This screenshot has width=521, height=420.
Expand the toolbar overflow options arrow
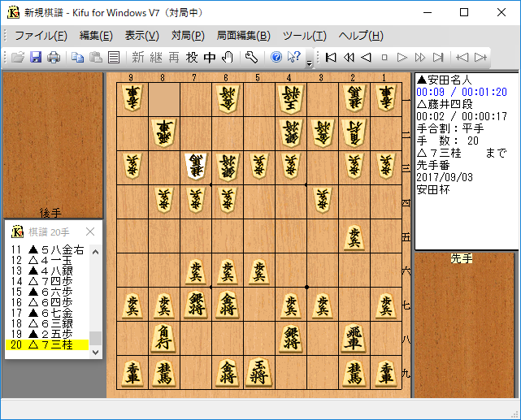(310, 60)
